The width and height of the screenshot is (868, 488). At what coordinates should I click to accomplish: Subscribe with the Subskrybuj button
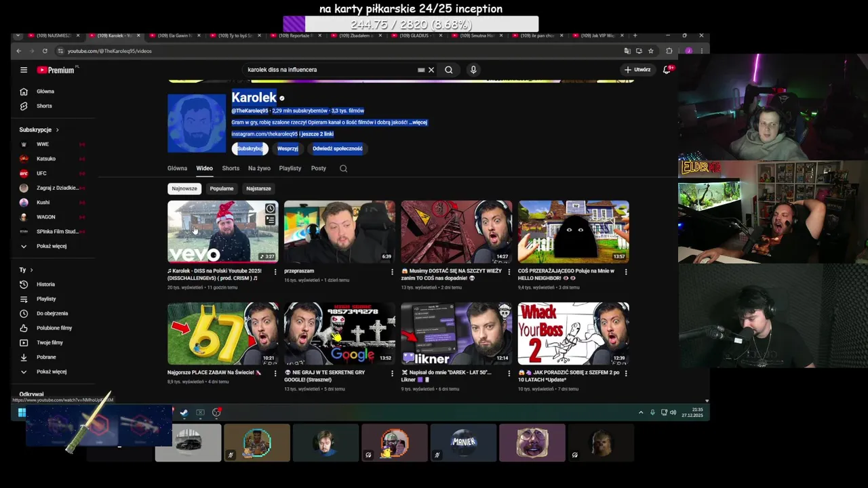[x=250, y=148]
